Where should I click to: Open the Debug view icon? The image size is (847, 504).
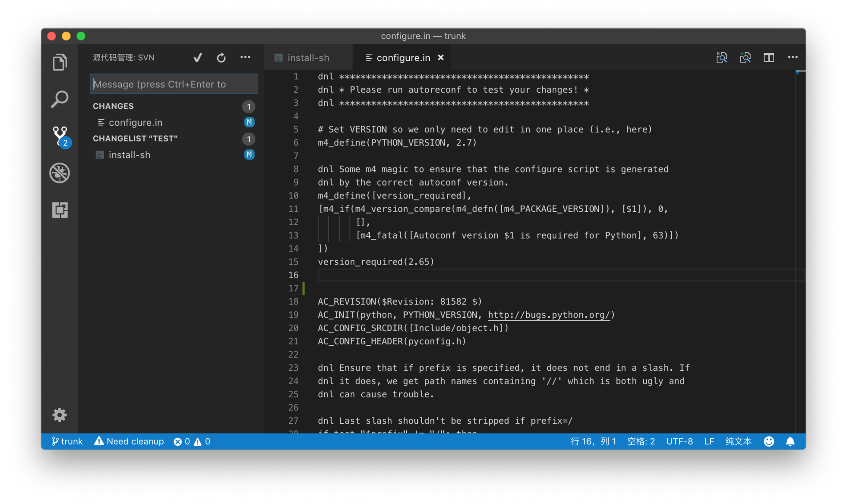pos(60,173)
